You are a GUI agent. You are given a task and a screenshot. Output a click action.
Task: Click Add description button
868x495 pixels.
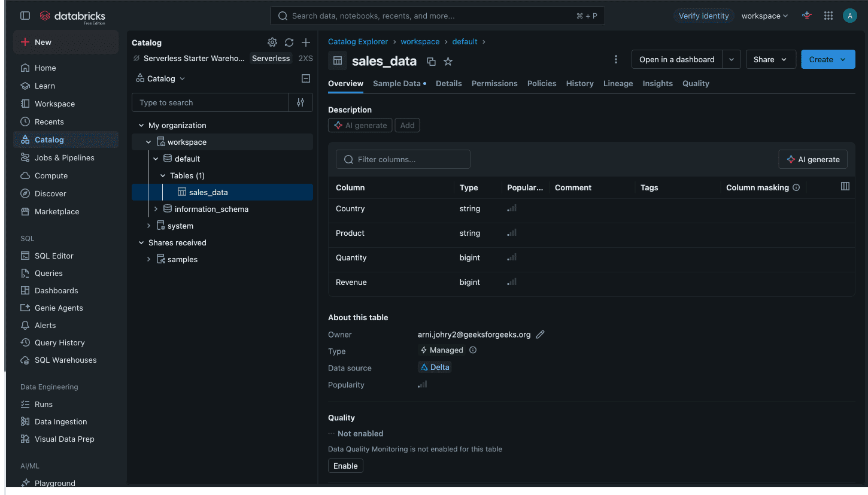point(408,125)
